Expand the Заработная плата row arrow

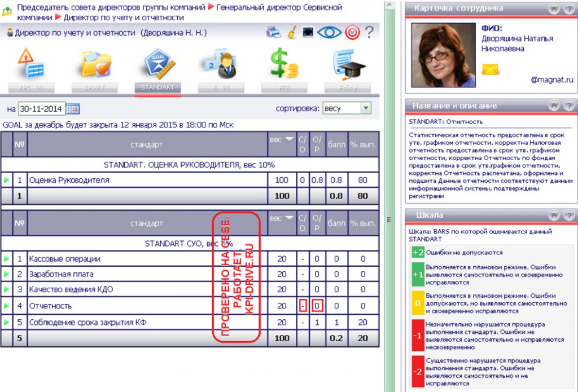point(6,274)
